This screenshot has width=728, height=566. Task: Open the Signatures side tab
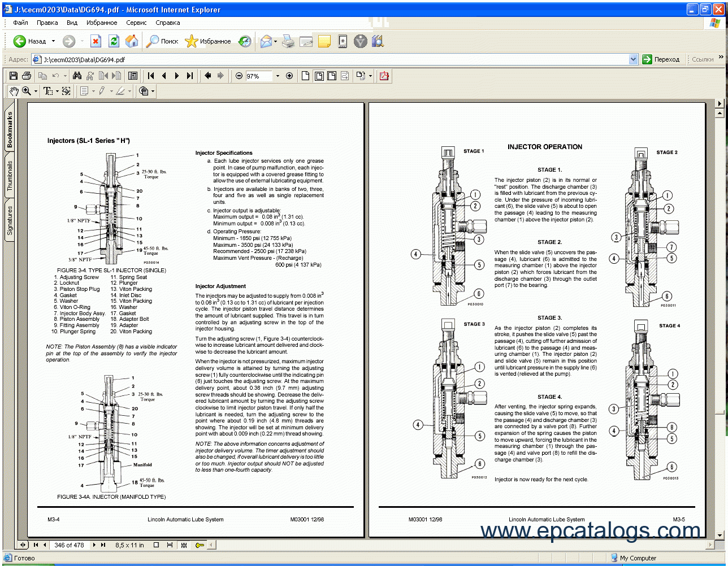10,220
